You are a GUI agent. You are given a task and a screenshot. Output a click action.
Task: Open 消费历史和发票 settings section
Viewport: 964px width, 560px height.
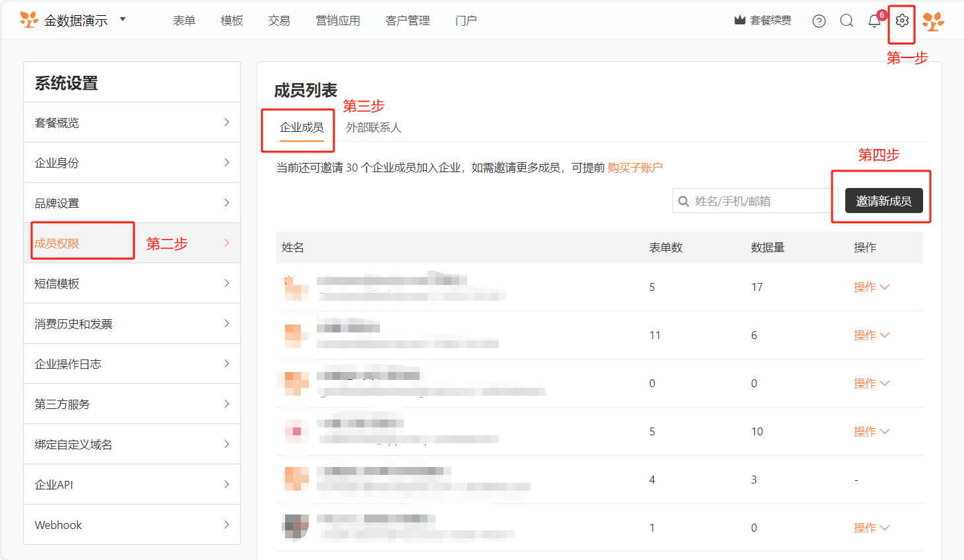coord(132,324)
